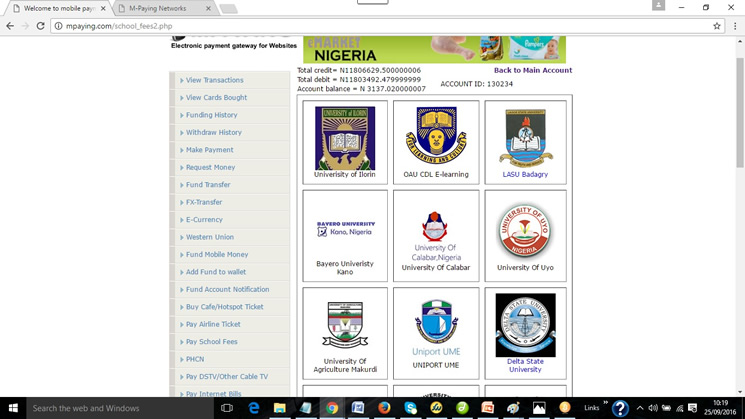This screenshot has width=745, height=419.
Task: Bookmark this page with star icon
Action: point(716,26)
